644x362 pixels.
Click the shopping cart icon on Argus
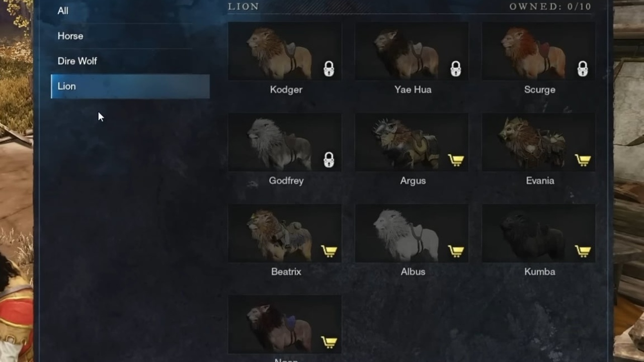pos(456,160)
